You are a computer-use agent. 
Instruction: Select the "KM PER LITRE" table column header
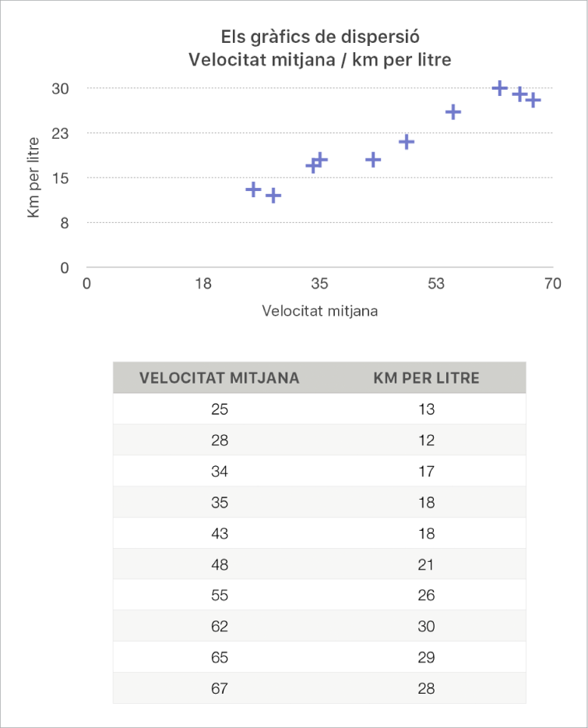pyautogui.click(x=426, y=378)
